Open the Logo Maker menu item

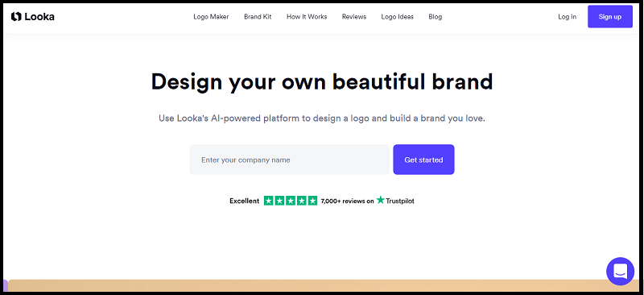pos(211,17)
